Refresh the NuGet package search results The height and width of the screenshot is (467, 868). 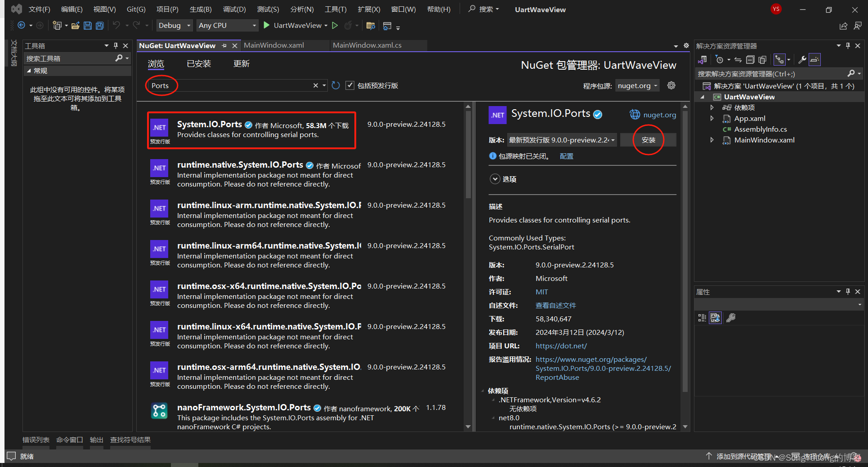pyautogui.click(x=336, y=85)
